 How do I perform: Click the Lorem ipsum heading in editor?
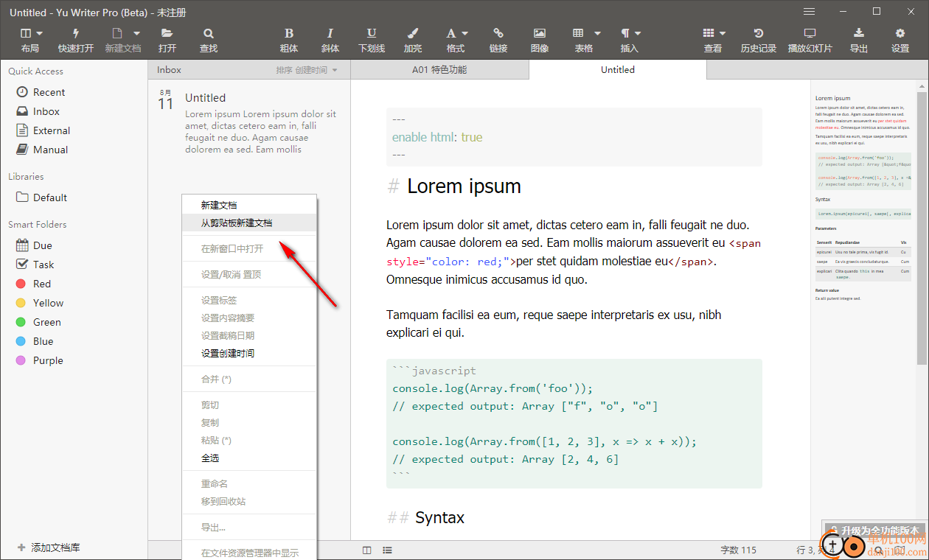(464, 186)
